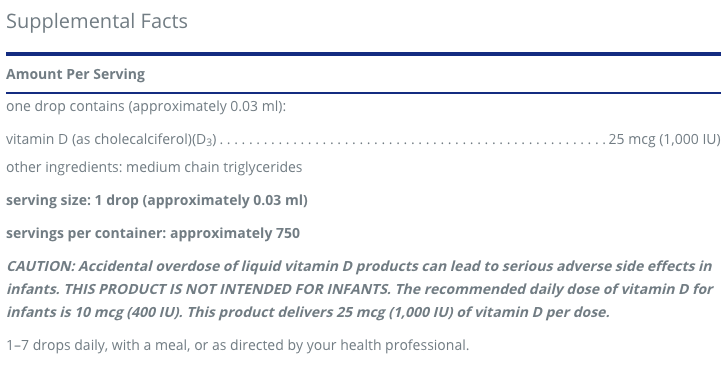Click the 10 mcg (400 IU) infant dose text
Viewport: 728px width, 372px height.
point(129,312)
